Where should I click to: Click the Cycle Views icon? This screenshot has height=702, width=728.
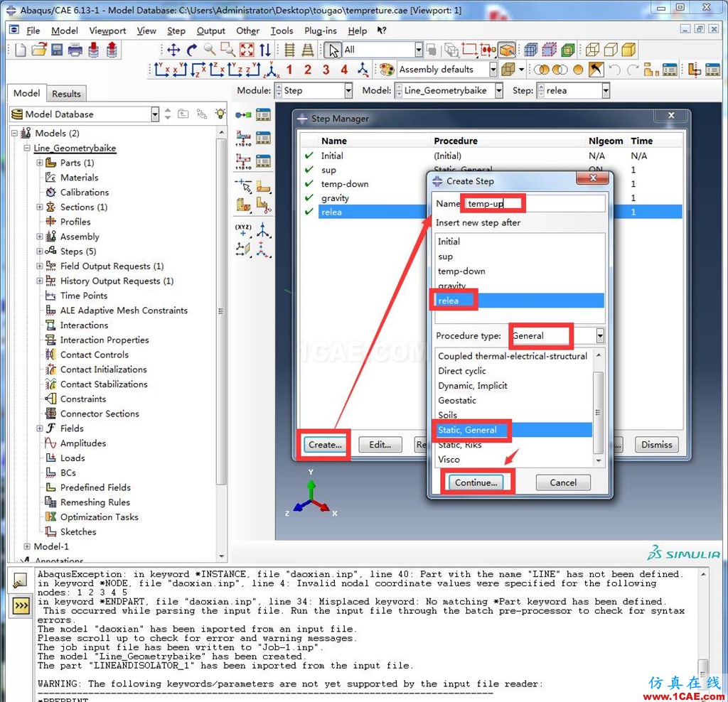[264, 50]
